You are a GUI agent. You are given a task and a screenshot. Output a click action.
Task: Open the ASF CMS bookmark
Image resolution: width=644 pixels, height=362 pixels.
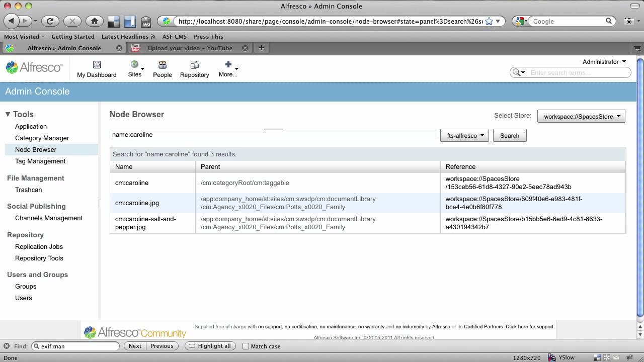tap(174, 37)
